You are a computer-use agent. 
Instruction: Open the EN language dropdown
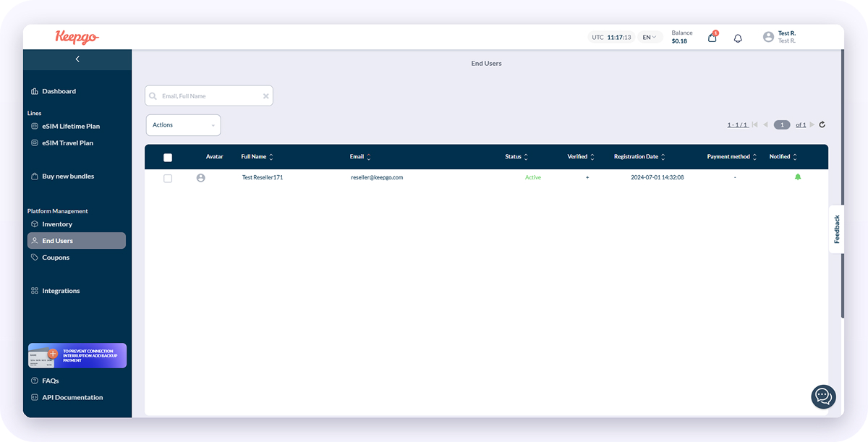650,37
